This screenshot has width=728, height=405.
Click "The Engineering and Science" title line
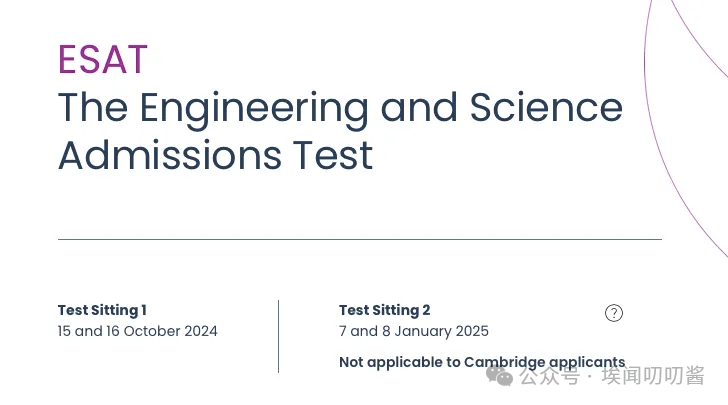click(x=340, y=108)
